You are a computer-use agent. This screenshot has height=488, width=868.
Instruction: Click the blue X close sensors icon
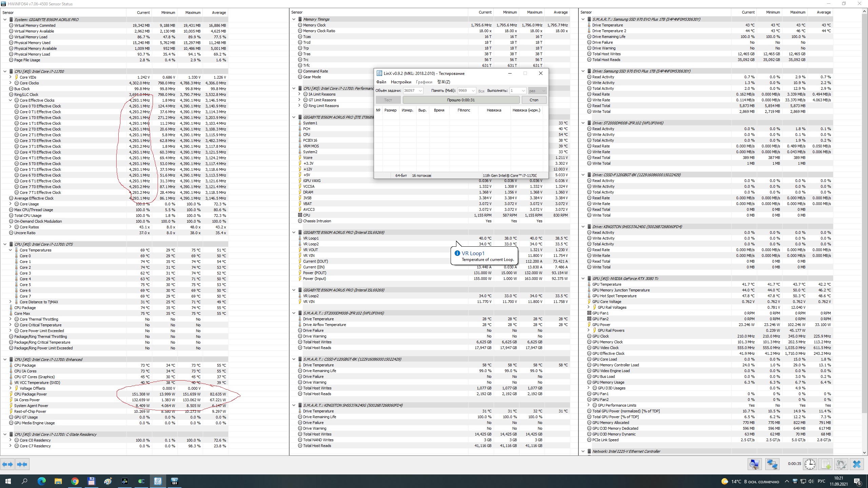857,464
